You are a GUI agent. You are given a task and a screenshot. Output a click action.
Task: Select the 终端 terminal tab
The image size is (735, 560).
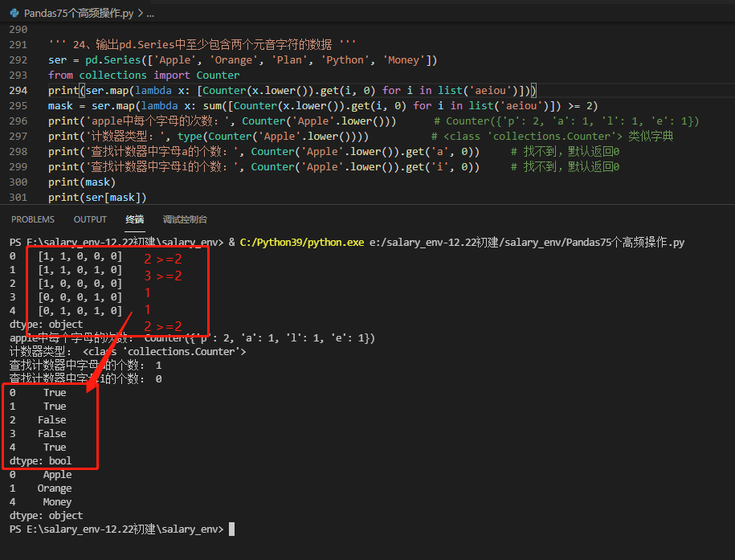(x=134, y=219)
